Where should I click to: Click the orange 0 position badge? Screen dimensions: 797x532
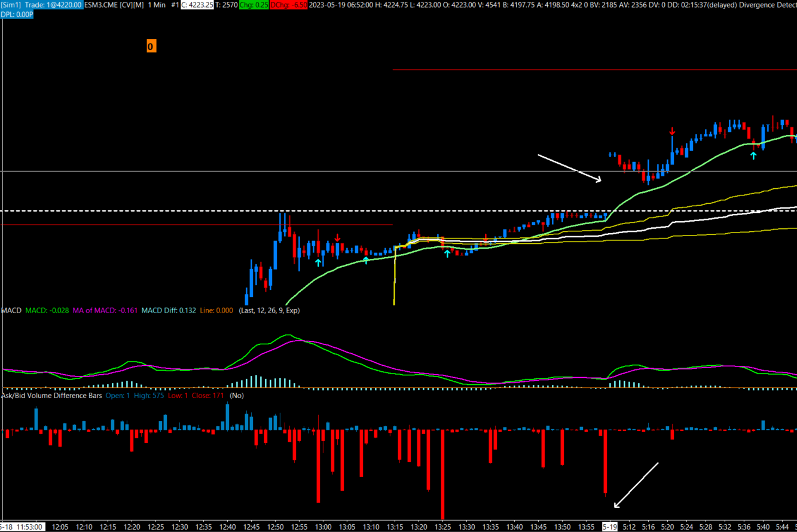tap(151, 47)
